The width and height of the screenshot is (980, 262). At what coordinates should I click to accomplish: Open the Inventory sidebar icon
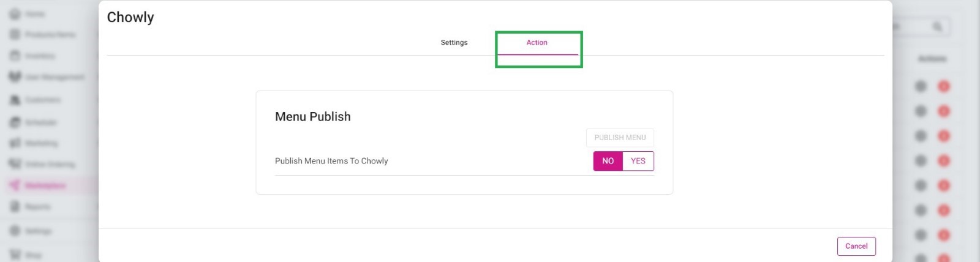point(15,56)
